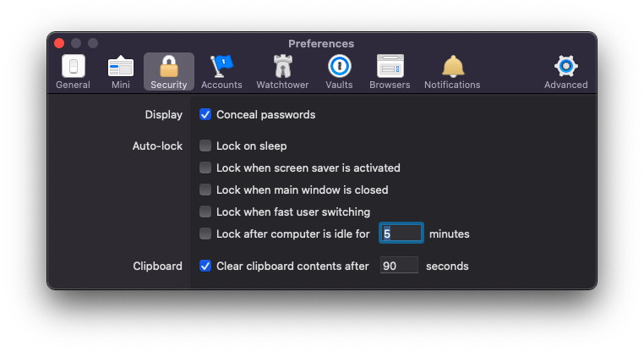Image resolution: width=644 pixels, height=352 pixels.
Task: Show the Vaults preferences pane
Action: pyautogui.click(x=339, y=72)
